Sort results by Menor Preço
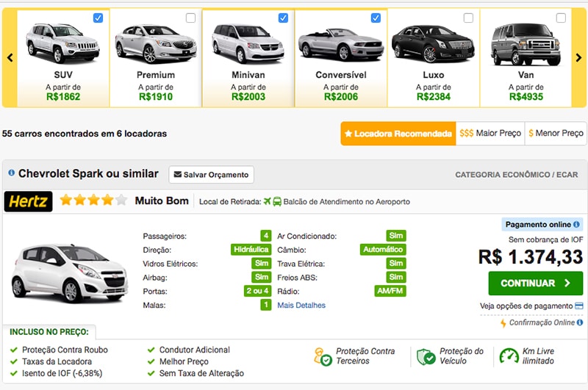The image size is (588, 390). pos(556,134)
